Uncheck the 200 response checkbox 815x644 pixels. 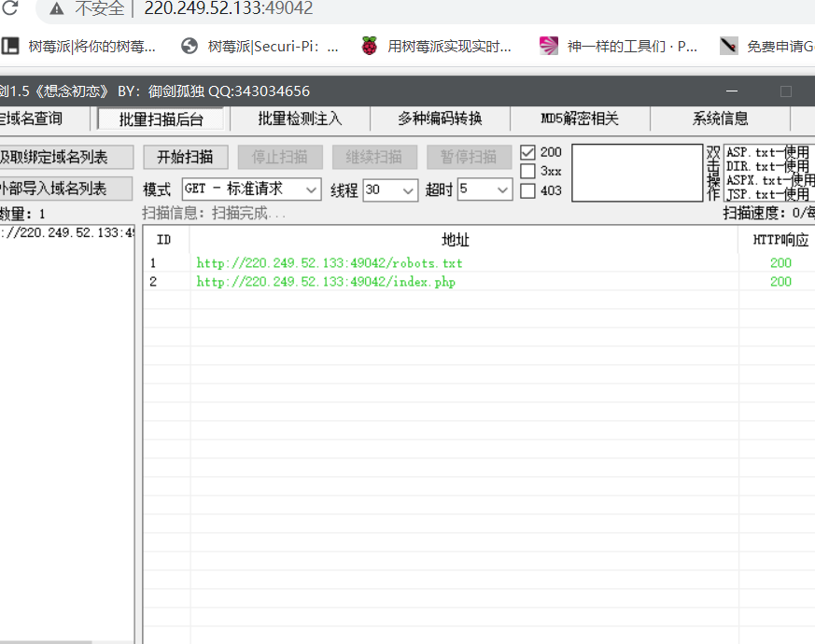pyautogui.click(x=527, y=152)
